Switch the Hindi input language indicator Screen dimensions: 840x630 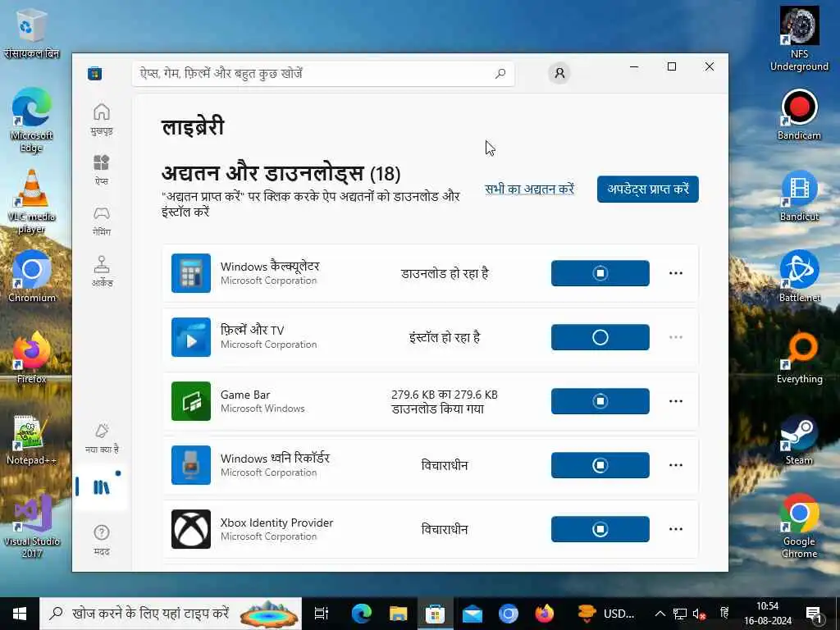[x=724, y=614]
